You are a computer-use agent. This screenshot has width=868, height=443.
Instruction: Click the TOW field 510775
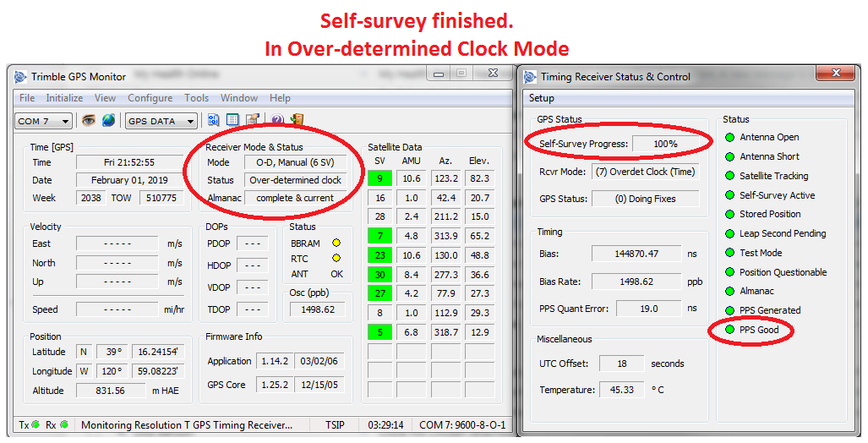161,198
